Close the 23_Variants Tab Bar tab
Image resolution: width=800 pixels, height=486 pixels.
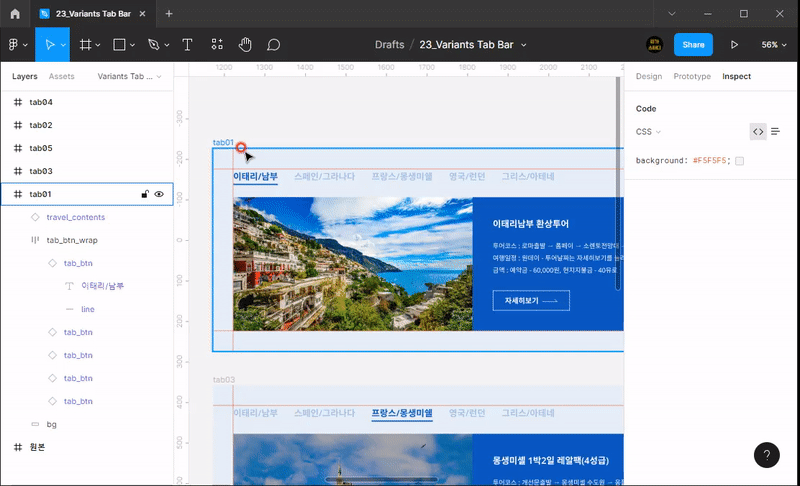tap(142, 14)
